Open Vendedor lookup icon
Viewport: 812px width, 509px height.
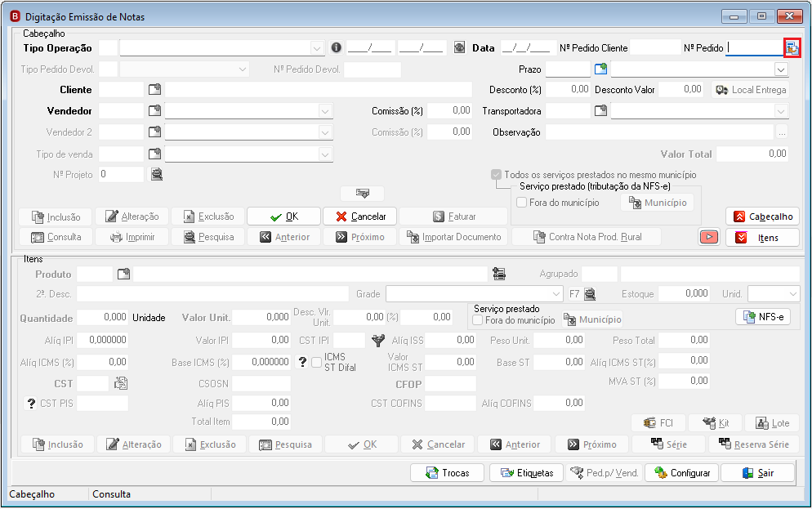pos(155,110)
